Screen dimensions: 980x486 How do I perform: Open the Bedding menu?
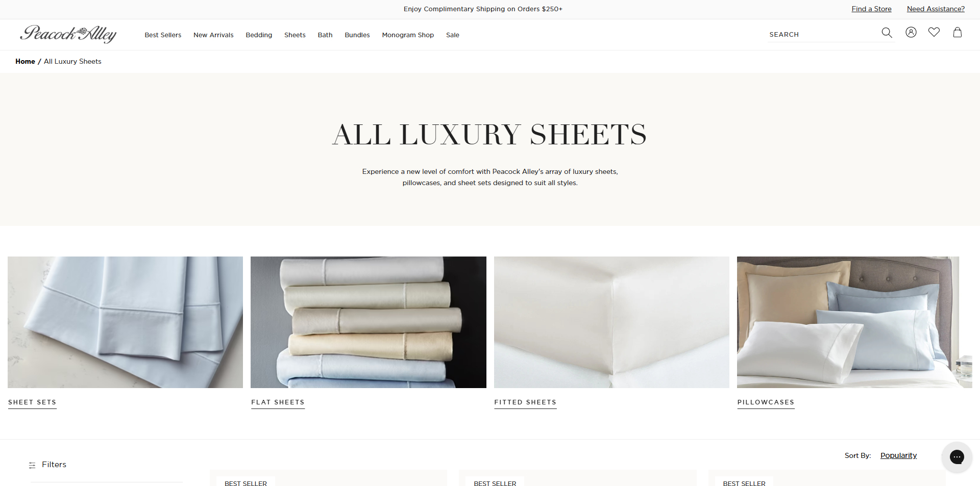click(x=259, y=35)
